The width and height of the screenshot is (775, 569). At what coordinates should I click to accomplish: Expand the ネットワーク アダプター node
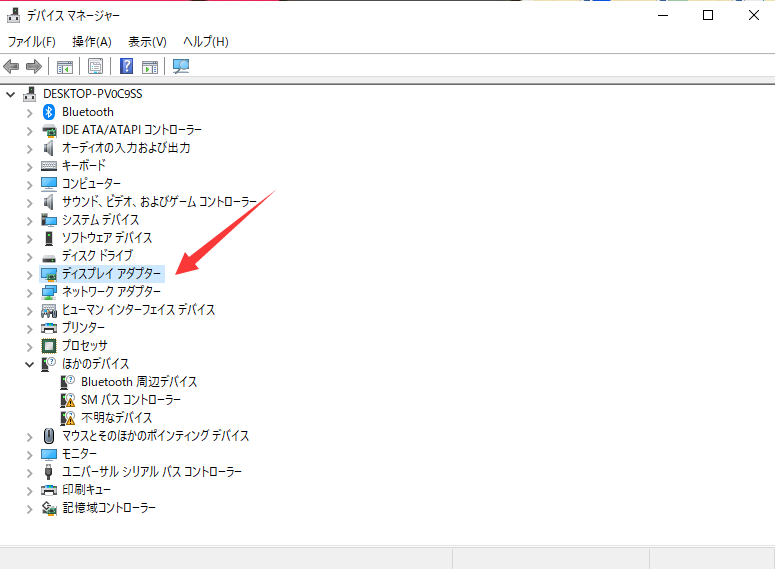tap(29, 292)
